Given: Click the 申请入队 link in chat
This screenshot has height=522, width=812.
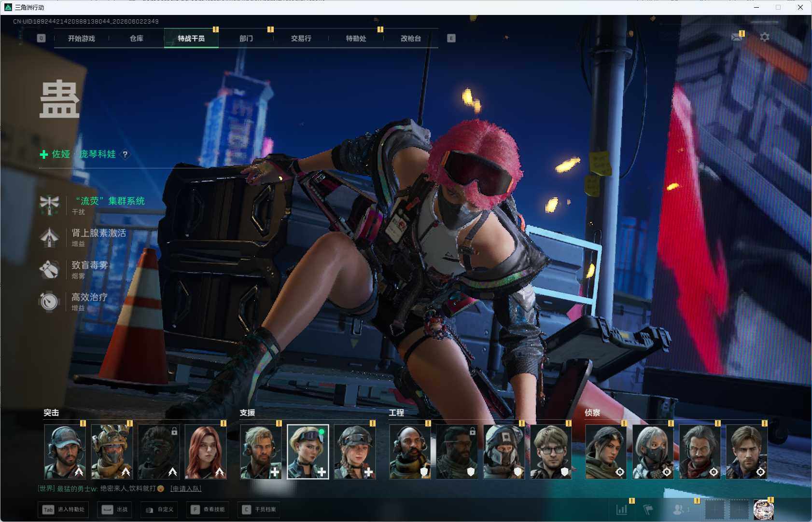Looking at the screenshot, I should (186, 489).
